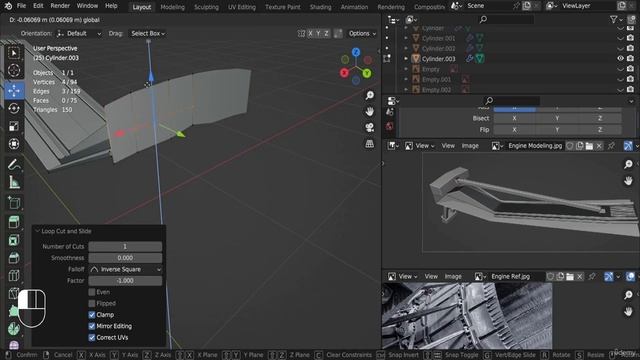Select the Bevel tool
Image resolution: width=640 pixels, height=360 pixels.
pyautogui.click(x=14, y=258)
